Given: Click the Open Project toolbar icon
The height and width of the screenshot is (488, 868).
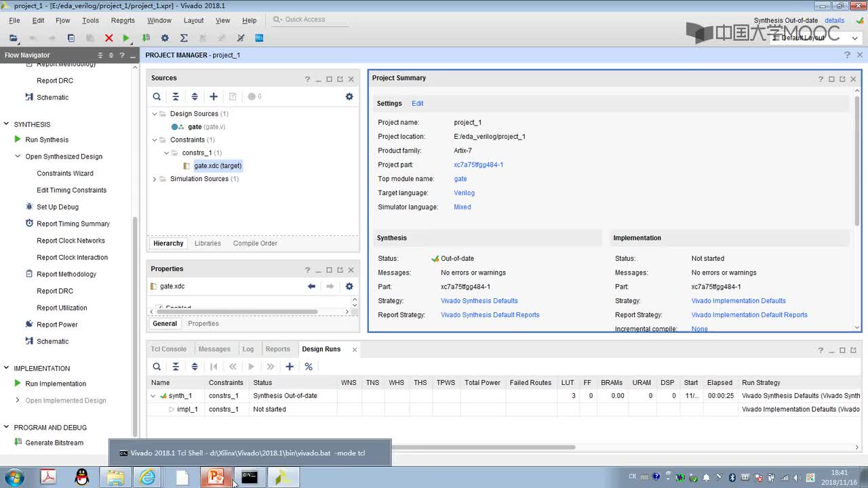Looking at the screenshot, I should click(x=14, y=38).
